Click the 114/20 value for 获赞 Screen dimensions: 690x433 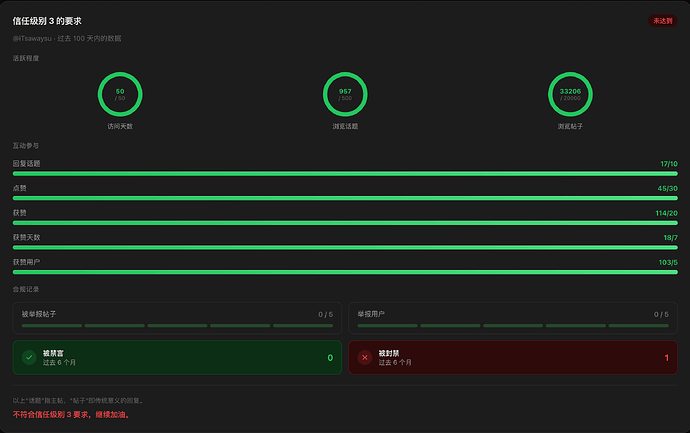[667, 213]
